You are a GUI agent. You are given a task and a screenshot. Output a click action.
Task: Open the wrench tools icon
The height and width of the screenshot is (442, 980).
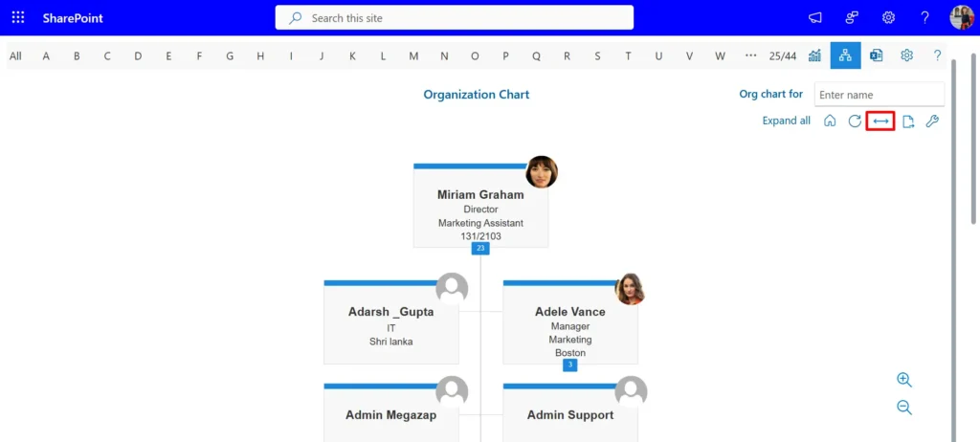click(932, 122)
